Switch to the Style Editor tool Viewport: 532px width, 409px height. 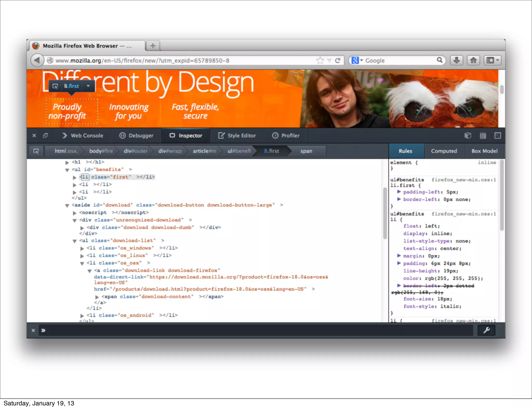coord(237,135)
